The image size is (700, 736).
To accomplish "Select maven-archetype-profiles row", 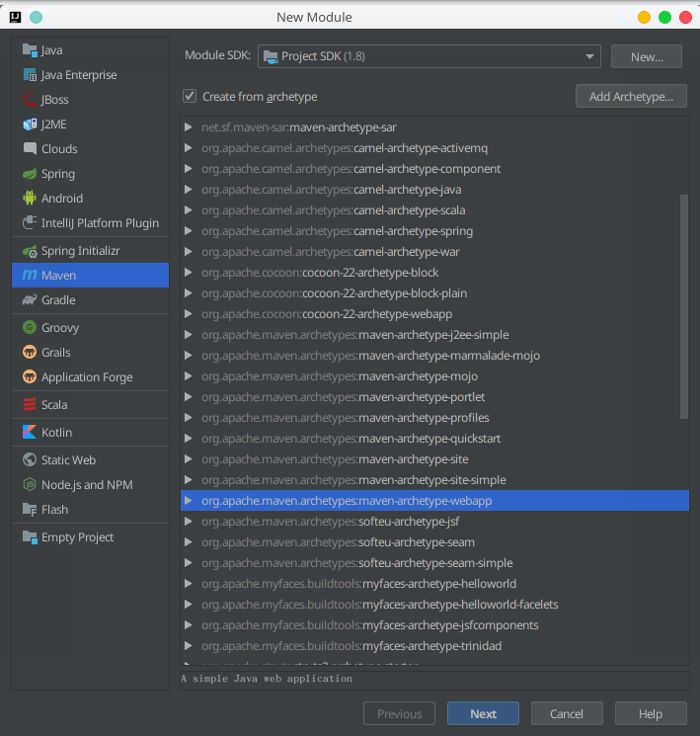I will [435, 418].
